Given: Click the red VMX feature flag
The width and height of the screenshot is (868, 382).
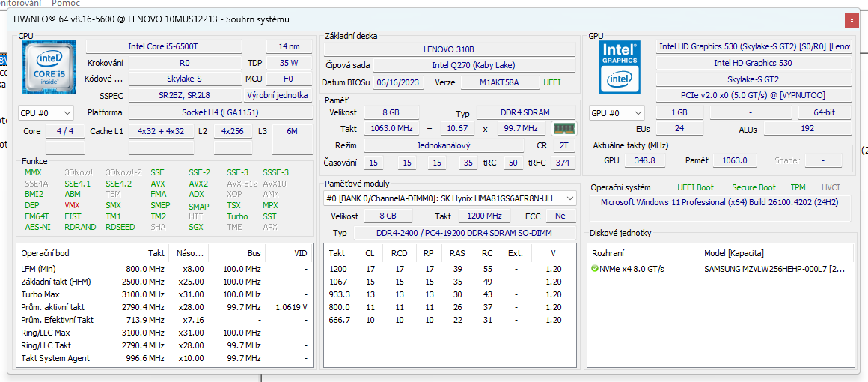Looking at the screenshot, I should coord(73,205).
